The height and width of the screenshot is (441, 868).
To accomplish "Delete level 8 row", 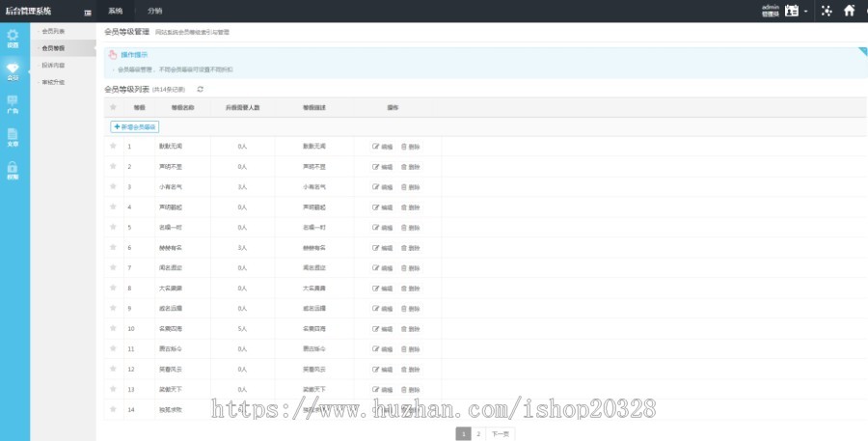I will pos(411,289).
